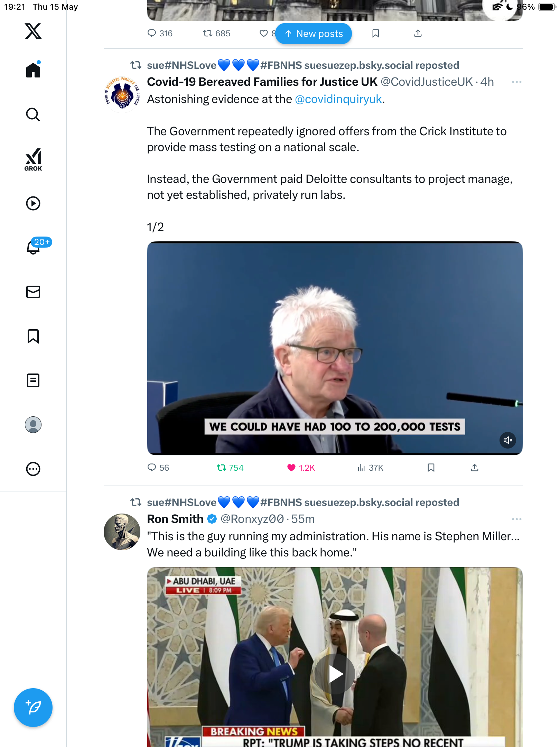The height and width of the screenshot is (747, 560).
Task: View replies on post with 56 comments
Action: (x=158, y=468)
